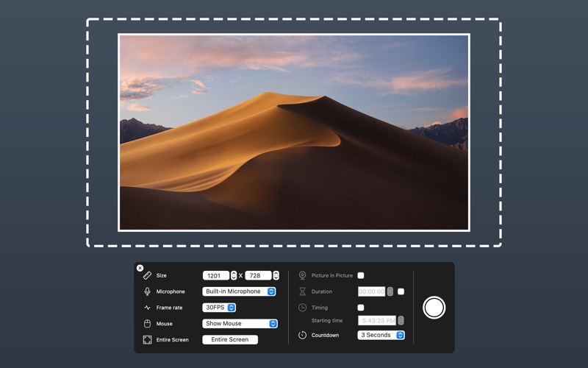This screenshot has width=588, height=368.
Task: Open the Built-in Microphone dropdown
Action: pyautogui.click(x=239, y=291)
